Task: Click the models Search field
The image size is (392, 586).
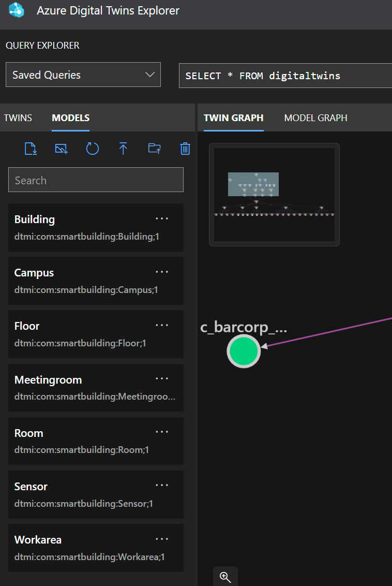Action: [96, 180]
